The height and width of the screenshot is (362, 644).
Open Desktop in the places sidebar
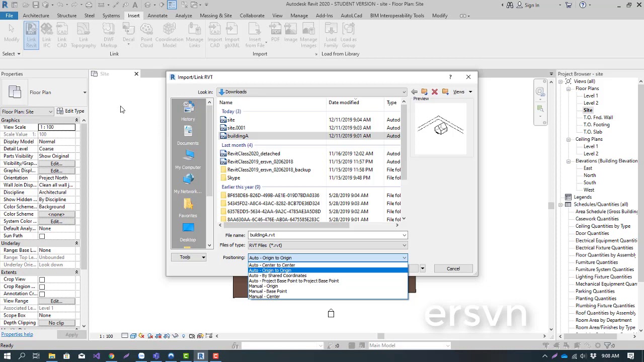(188, 232)
